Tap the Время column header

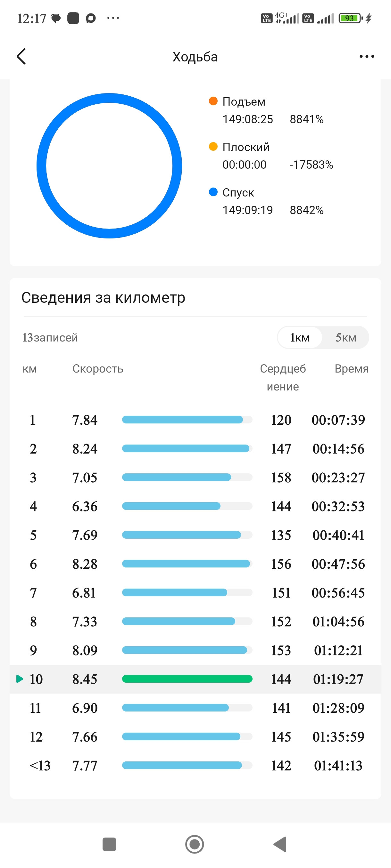352,369
